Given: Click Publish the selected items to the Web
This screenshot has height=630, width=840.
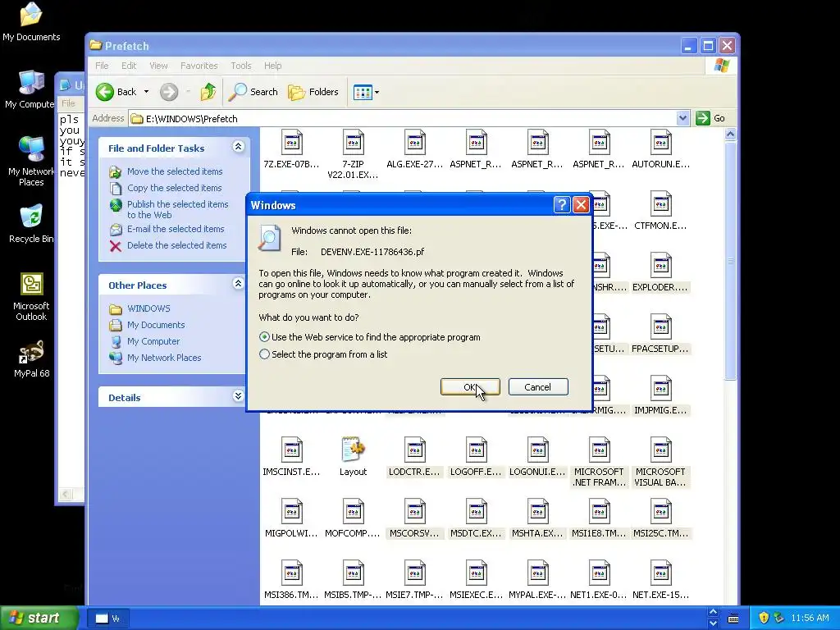Looking at the screenshot, I should tap(177, 209).
